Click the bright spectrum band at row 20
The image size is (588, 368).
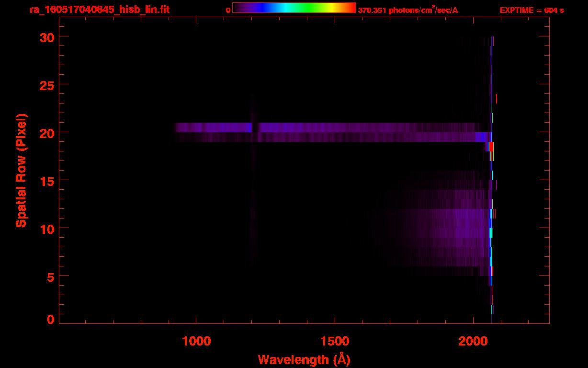pos(330,127)
